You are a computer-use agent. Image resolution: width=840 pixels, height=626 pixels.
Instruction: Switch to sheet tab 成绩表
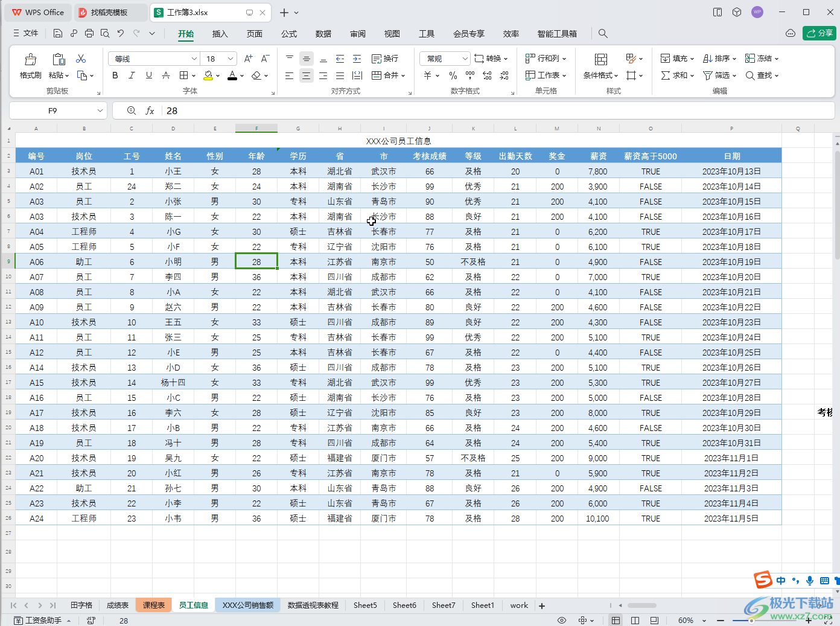[118, 605]
